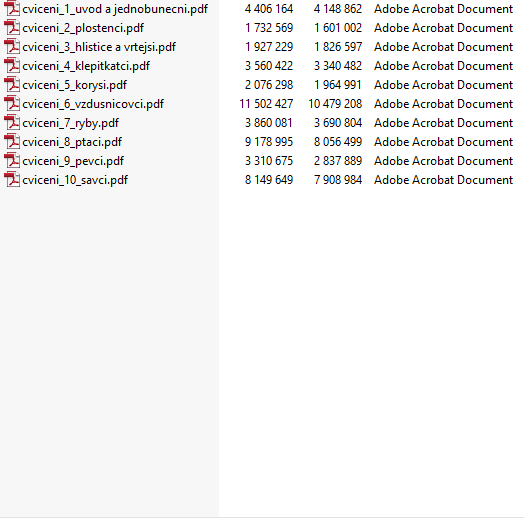The height and width of the screenshot is (518, 524).
Task: Click the PDF icon beside cviceni_8_ptaci.pdf
Action: pos(12,142)
